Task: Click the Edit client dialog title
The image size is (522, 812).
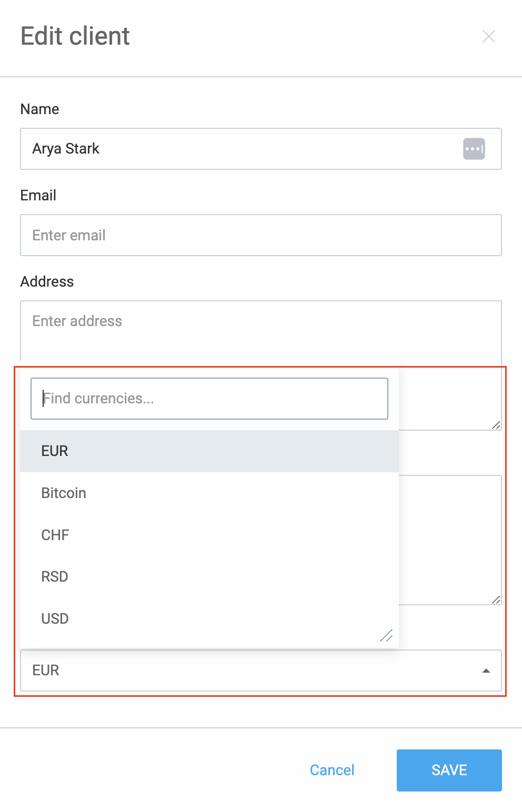Action: (74, 36)
